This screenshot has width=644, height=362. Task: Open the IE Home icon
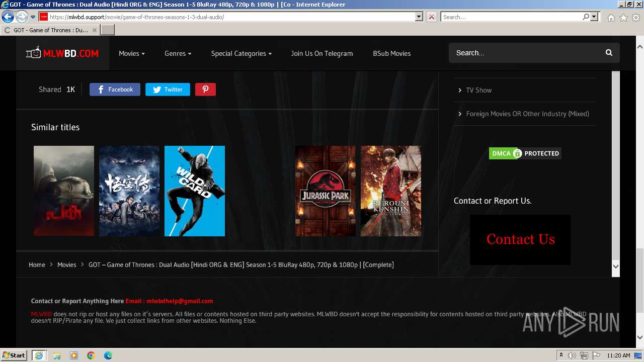(x=611, y=18)
